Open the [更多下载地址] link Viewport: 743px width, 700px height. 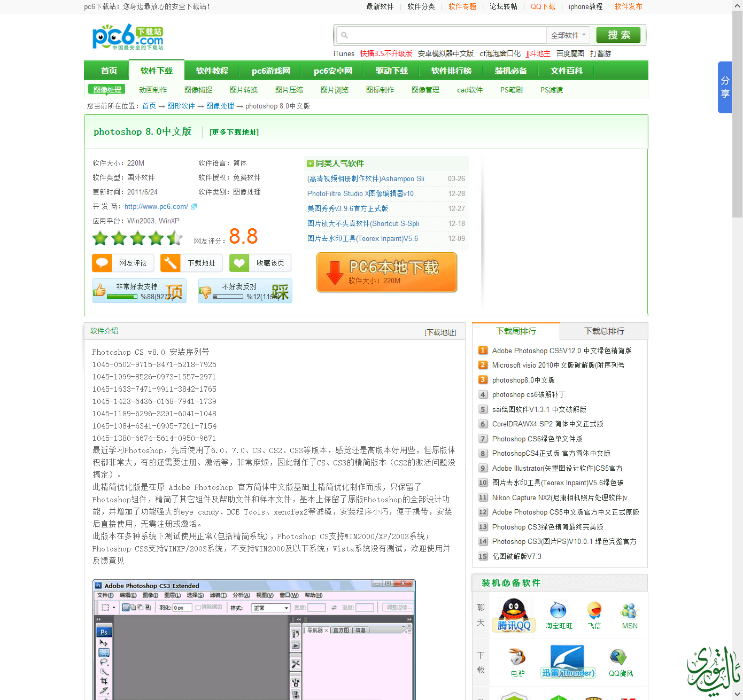[234, 132]
